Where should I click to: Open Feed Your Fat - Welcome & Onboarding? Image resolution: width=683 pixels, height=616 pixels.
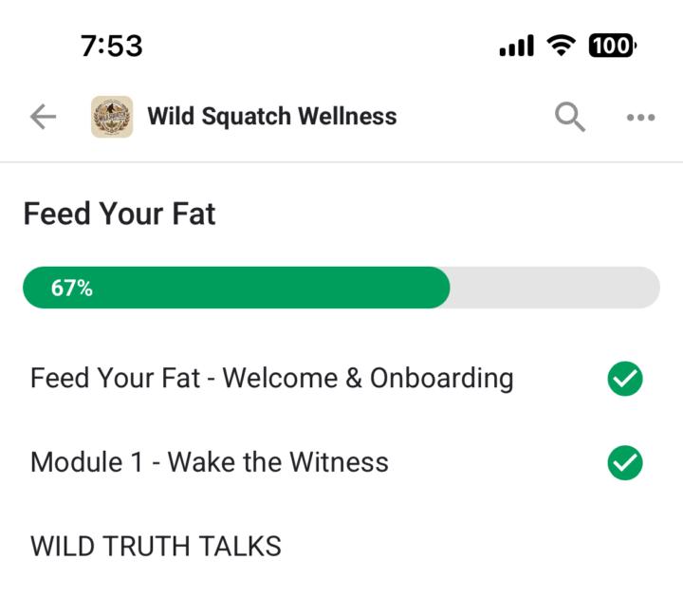coord(271,378)
